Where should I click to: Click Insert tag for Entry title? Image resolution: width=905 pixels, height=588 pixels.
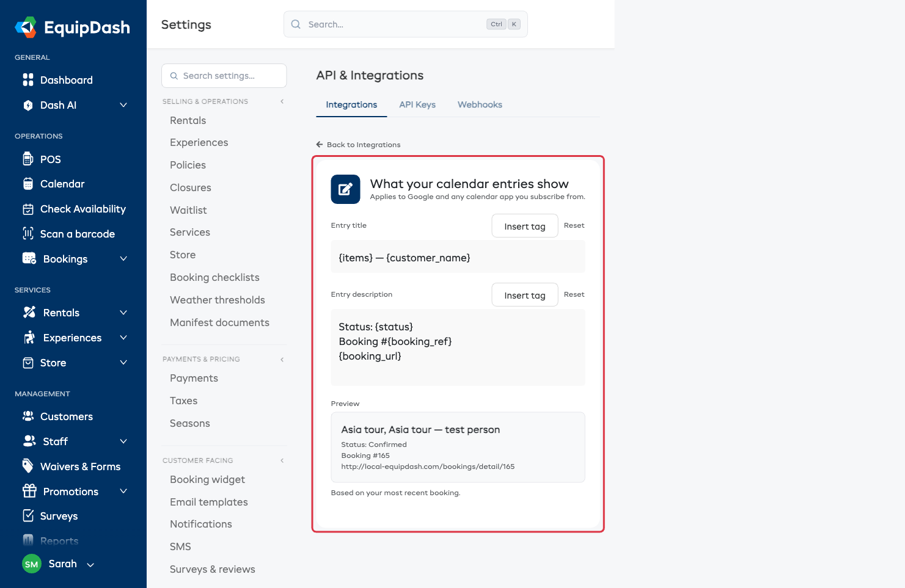click(525, 226)
